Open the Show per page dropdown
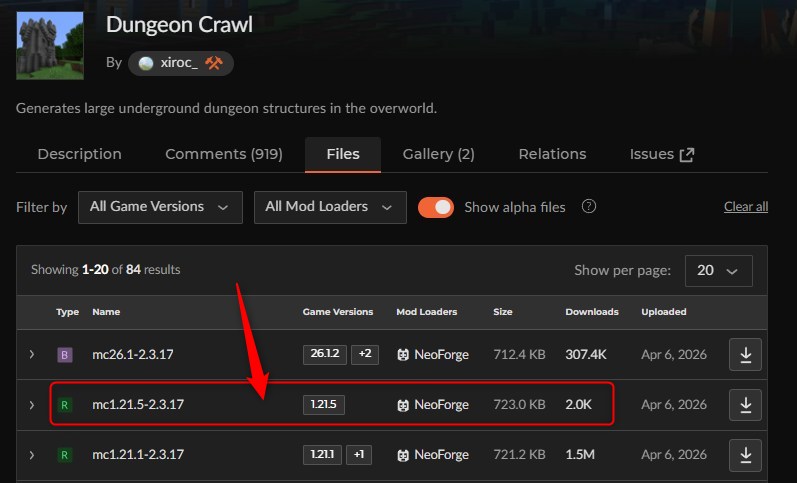This screenshot has height=483, width=797. click(719, 270)
